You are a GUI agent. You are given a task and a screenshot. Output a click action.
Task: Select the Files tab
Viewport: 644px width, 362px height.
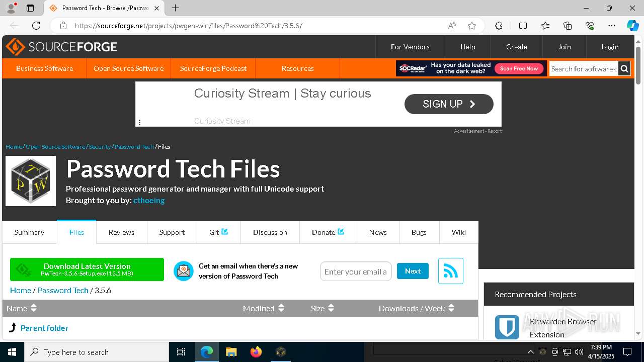click(76, 232)
